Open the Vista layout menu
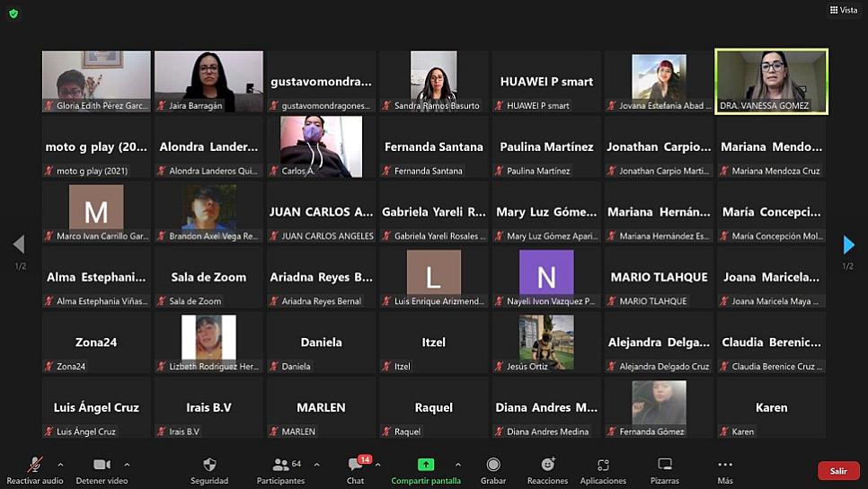This screenshot has width=868, height=489. 843,10
